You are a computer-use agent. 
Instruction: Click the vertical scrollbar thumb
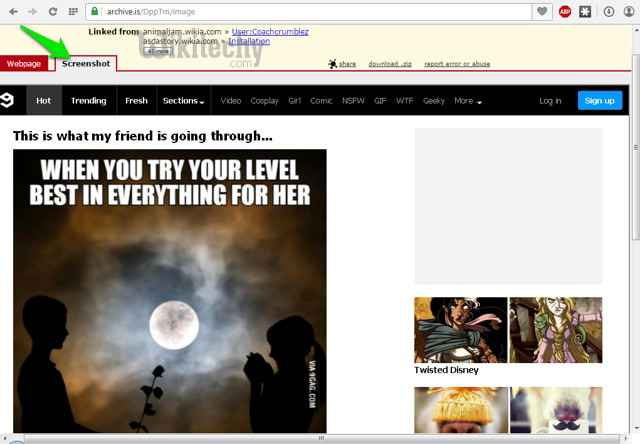coord(636,147)
